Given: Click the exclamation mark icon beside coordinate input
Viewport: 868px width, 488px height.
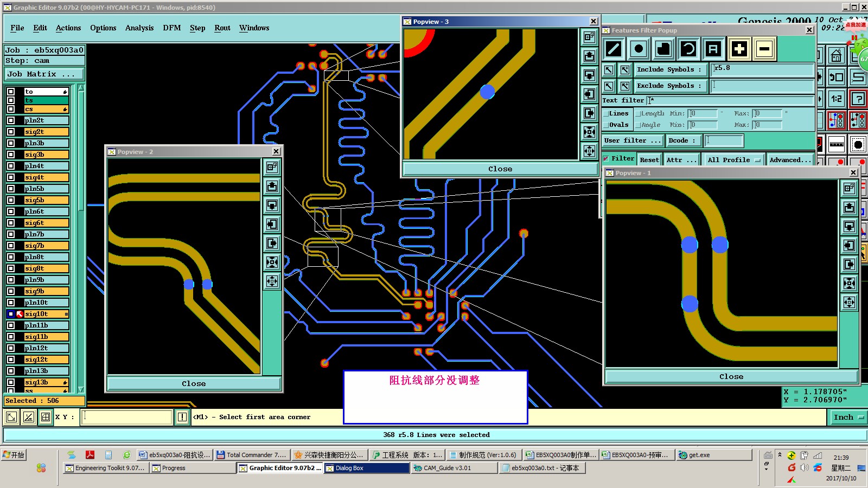Looking at the screenshot, I should click(182, 417).
